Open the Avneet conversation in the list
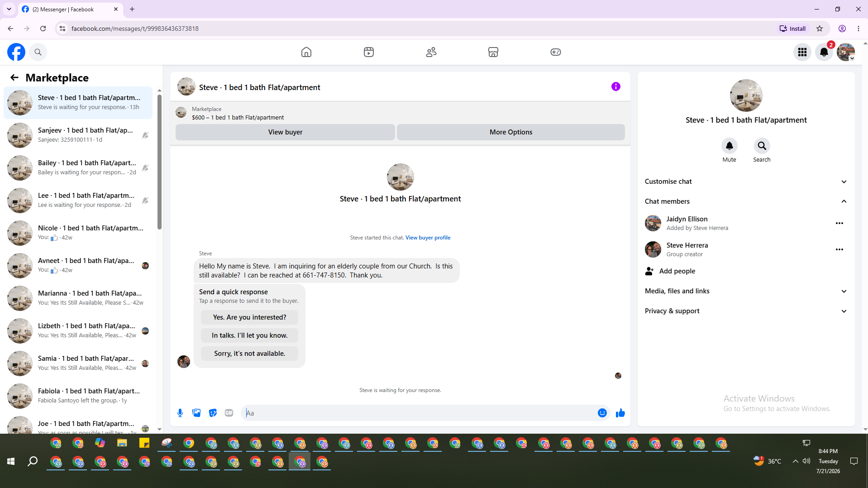The height and width of the screenshot is (488, 868). [78, 266]
